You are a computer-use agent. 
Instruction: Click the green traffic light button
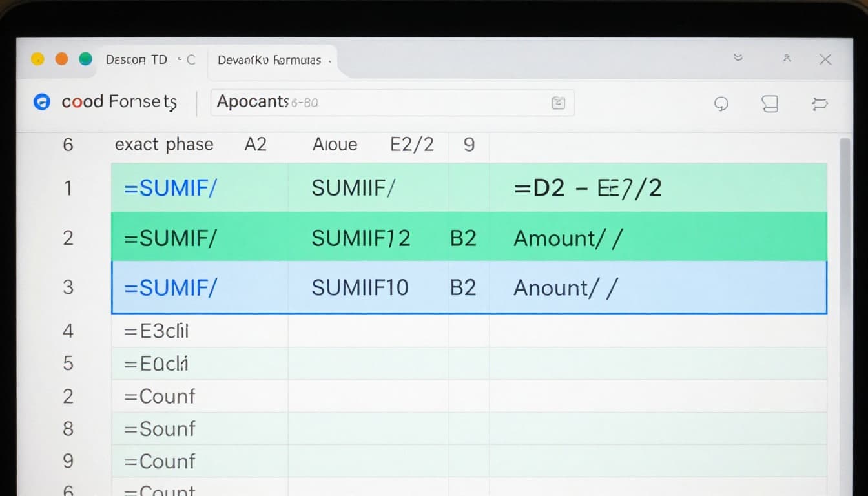[85, 57]
